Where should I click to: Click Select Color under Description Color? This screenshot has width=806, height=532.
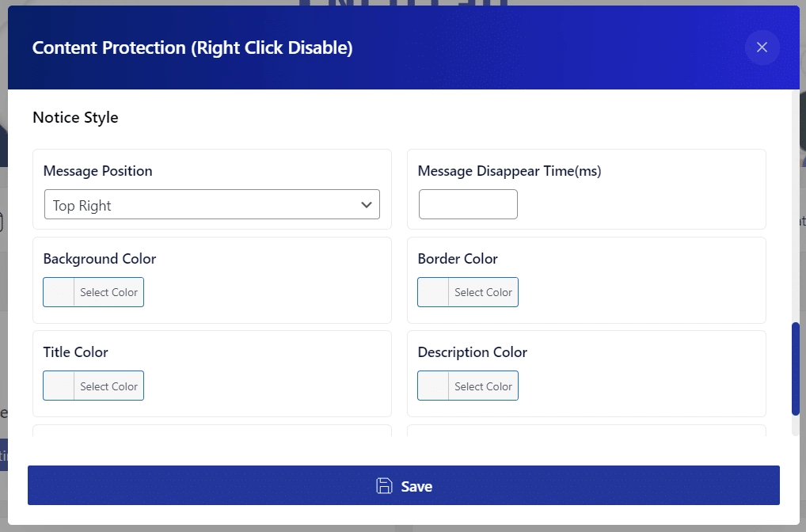[x=483, y=386]
